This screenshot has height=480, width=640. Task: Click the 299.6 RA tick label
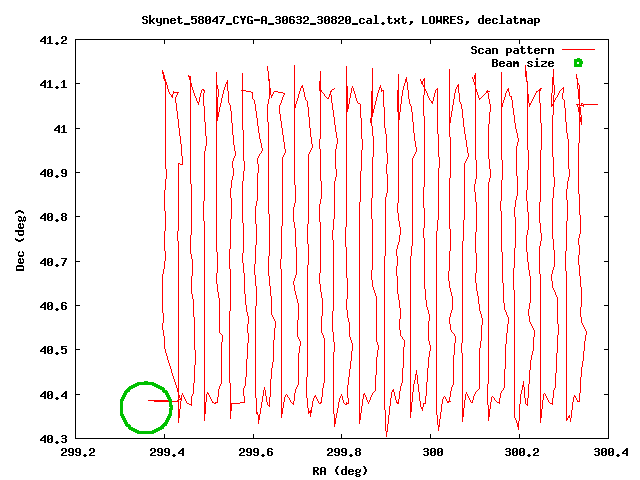coord(256,452)
